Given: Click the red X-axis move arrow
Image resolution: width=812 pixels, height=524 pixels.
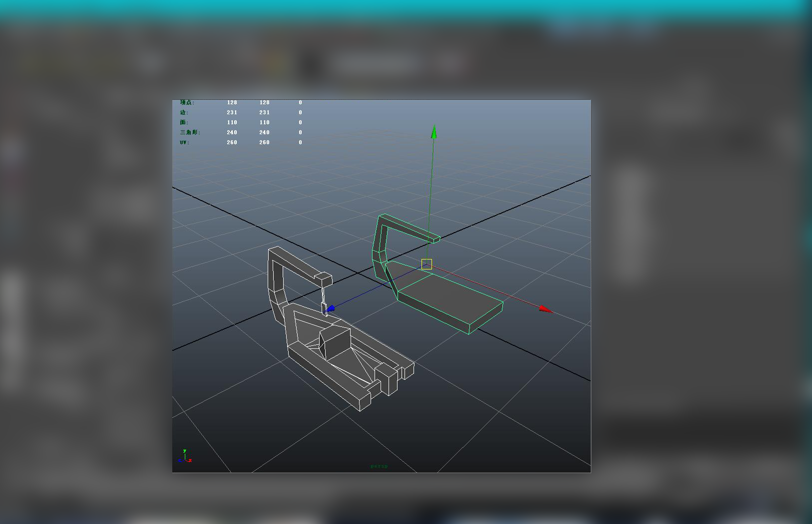Looking at the screenshot, I should click(546, 309).
